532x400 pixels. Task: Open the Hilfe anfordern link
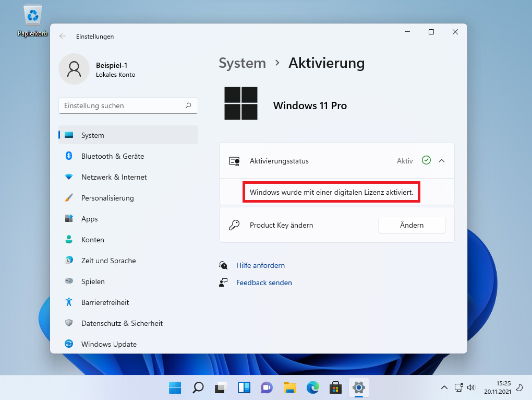[260, 265]
